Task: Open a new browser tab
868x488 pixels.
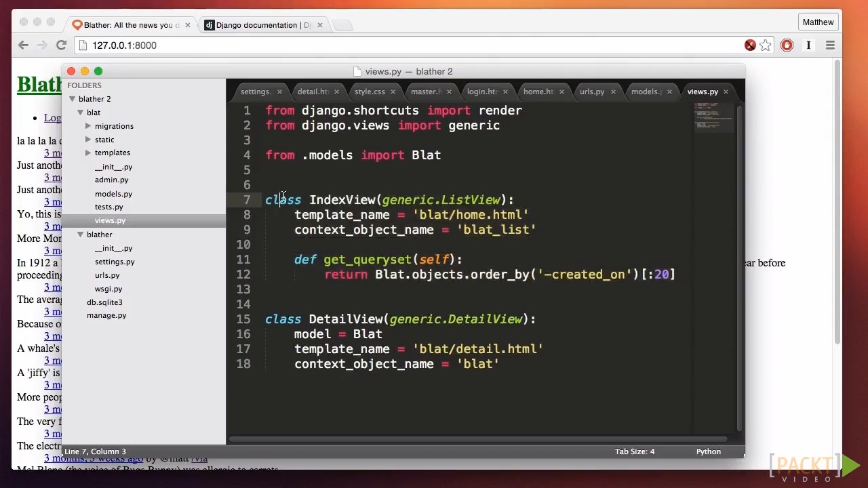Action: (x=342, y=25)
